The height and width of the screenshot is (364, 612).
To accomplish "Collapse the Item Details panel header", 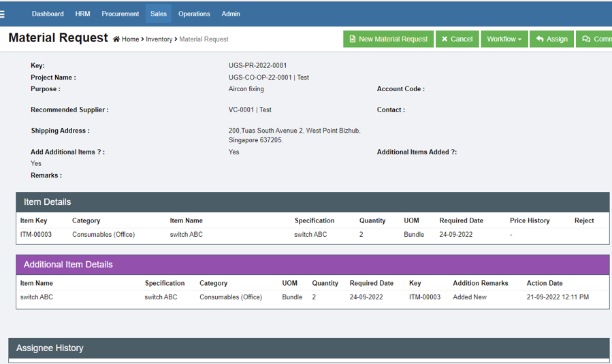I will point(312,202).
